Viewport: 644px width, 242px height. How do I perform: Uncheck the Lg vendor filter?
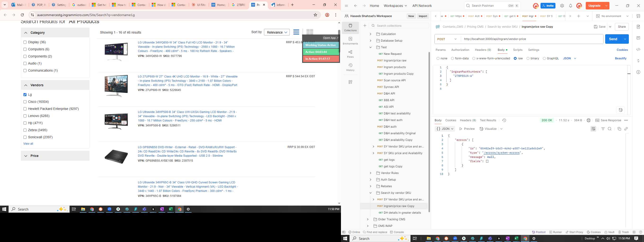click(x=25, y=95)
